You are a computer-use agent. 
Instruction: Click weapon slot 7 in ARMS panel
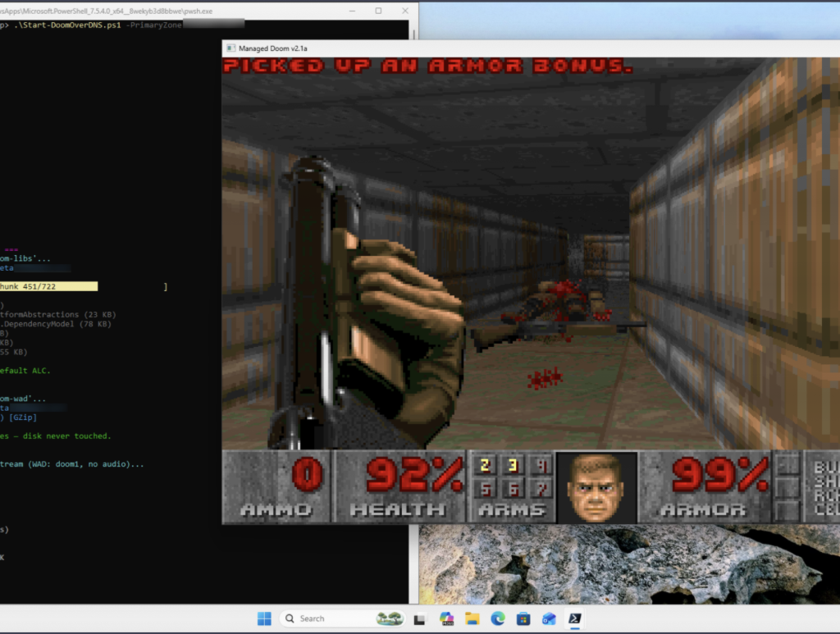pyautogui.click(x=541, y=489)
